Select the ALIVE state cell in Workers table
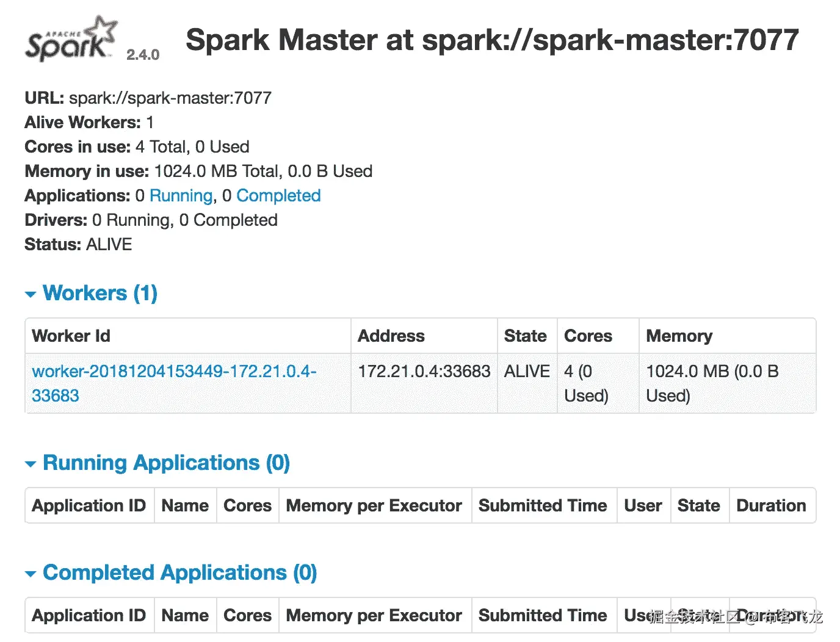The height and width of the screenshot is (642, 840). pos(527,383)
